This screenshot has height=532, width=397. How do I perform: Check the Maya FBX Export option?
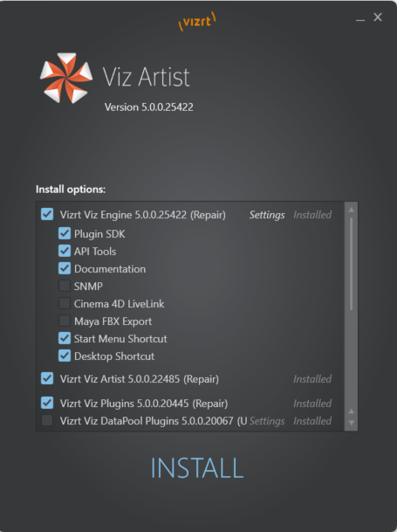65,321
